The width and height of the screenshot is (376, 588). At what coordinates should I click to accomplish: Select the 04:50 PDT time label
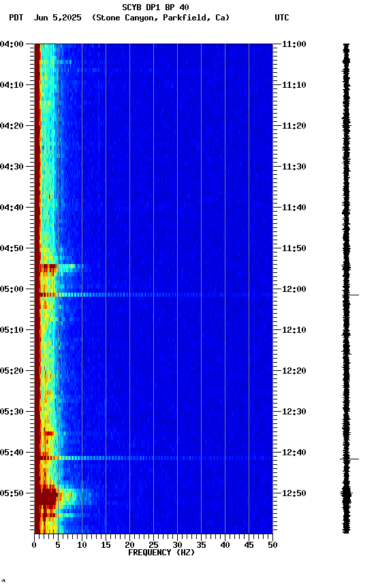pyautogui.click(x=12, y=248)
